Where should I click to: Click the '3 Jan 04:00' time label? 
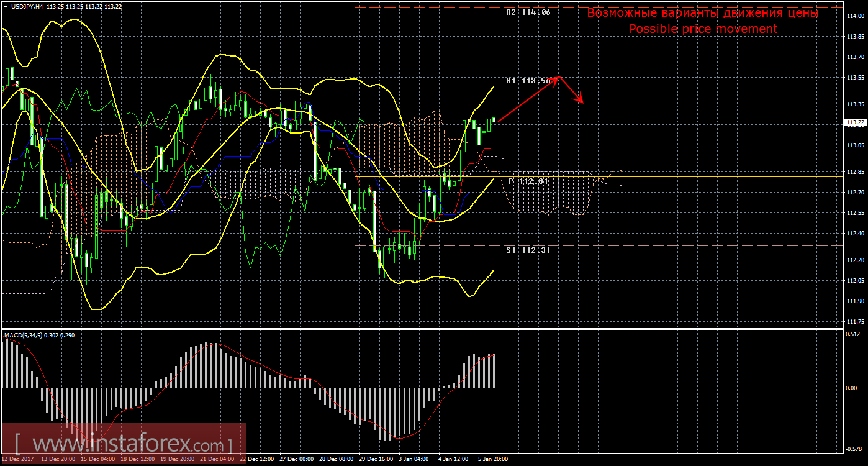pyautogui.click(x=414, y=459)
